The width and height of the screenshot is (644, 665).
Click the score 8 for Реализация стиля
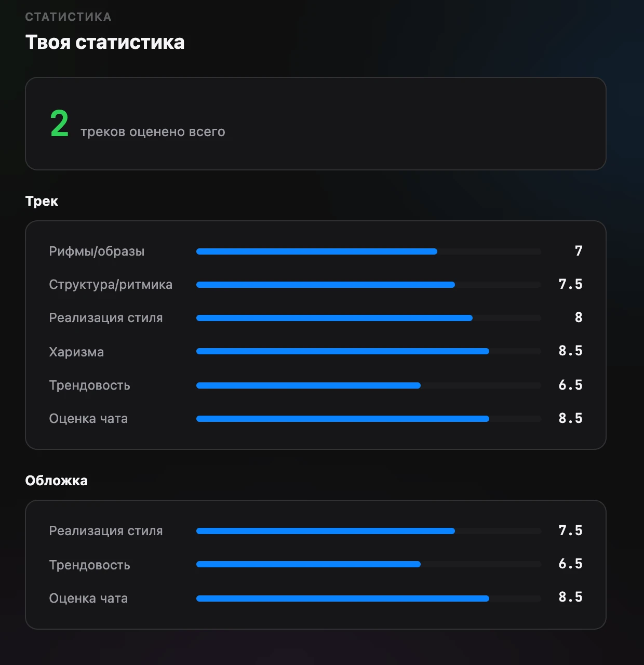pyautogui.click(x=579, y=317)
